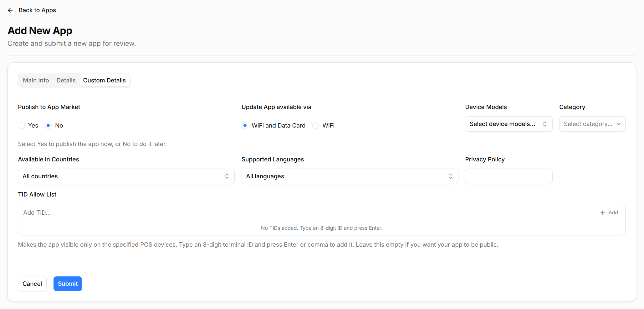The image size is (644, 309).
Task: Click the dropdown arrow on Select category
Action: click(618, 124)
